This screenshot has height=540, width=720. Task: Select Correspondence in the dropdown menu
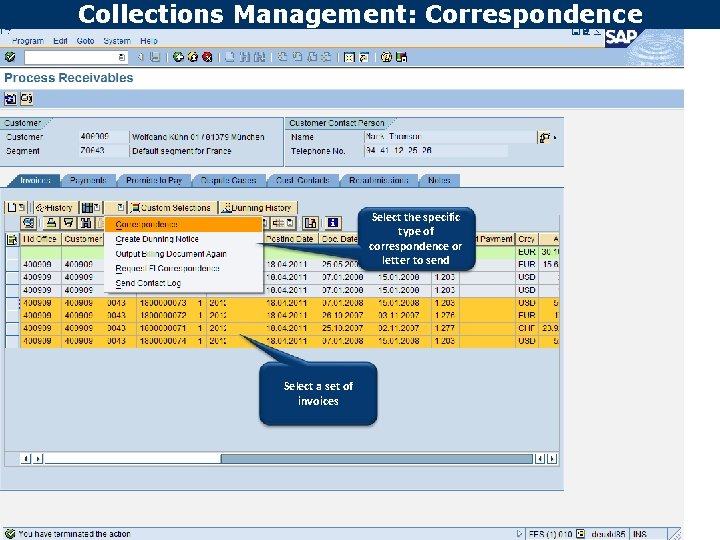(184, 225)
